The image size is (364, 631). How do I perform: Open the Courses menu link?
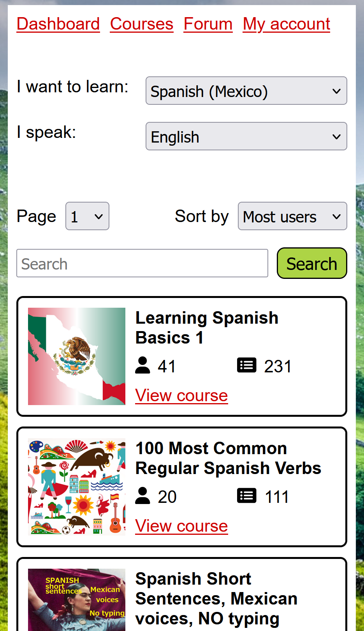tap(142, 24)
